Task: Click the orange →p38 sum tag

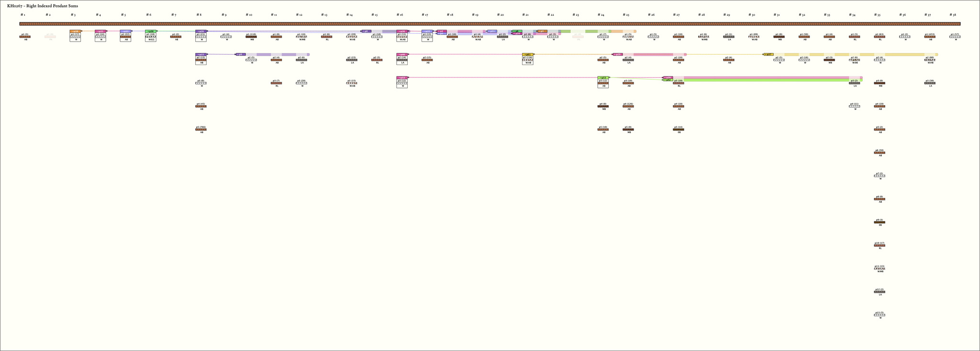Action: tap(75, 31)
